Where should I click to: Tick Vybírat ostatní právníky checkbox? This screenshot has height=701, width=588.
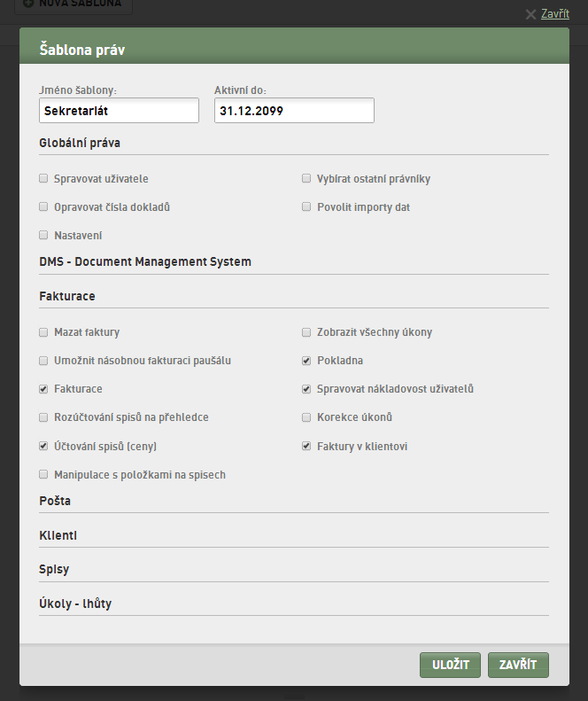(x=306, y=178)
